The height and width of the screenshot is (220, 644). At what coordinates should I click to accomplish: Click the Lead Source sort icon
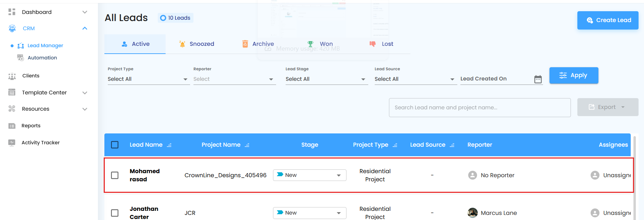point(452,145)
